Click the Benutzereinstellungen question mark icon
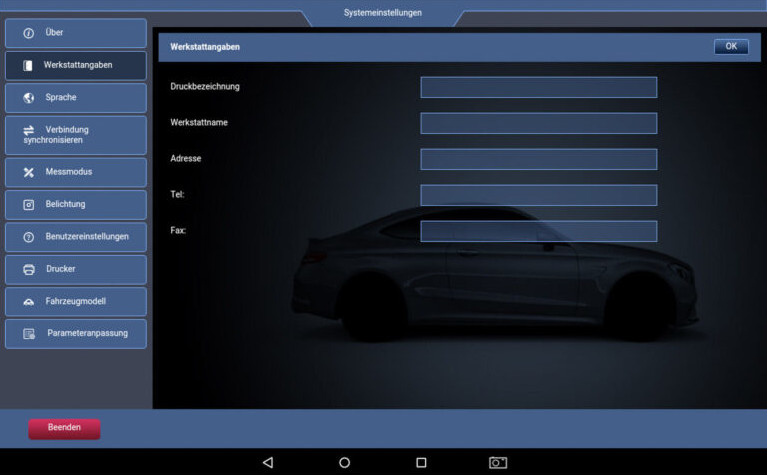Image resolution: width=767 pixels, height=475 pixels. point(28,237)
